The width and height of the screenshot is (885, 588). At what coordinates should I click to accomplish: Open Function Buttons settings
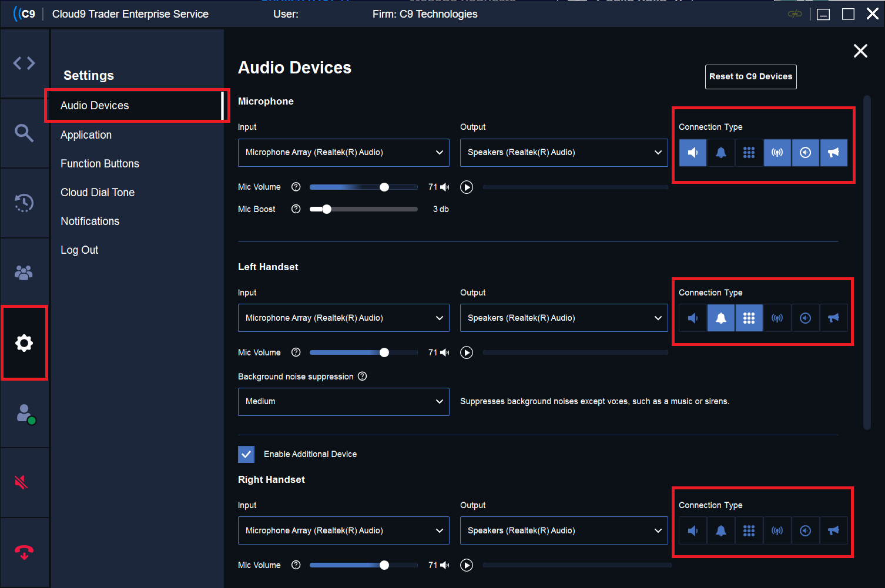pos(100,163)
